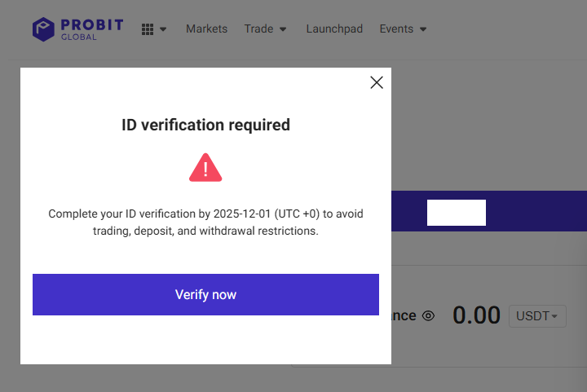Open the Events menu
The height and width of the screenshot is (392, 587).
[x=396, y=29]
